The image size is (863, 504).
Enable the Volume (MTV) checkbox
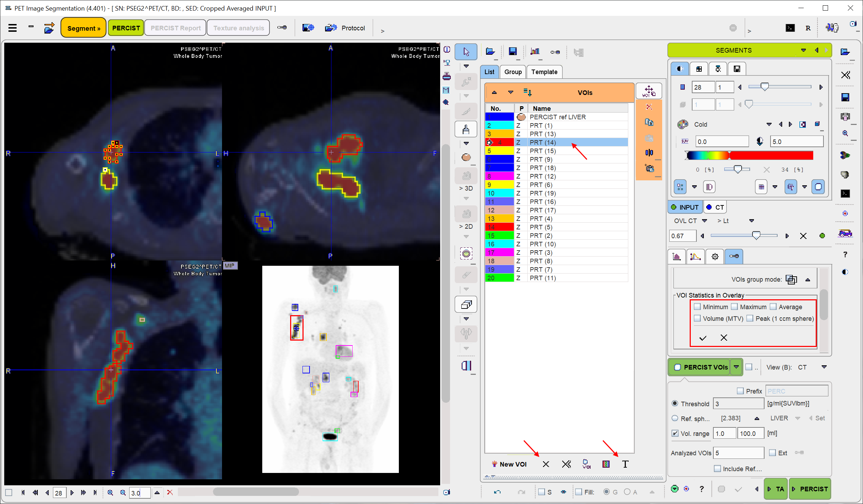click(697, 318)
